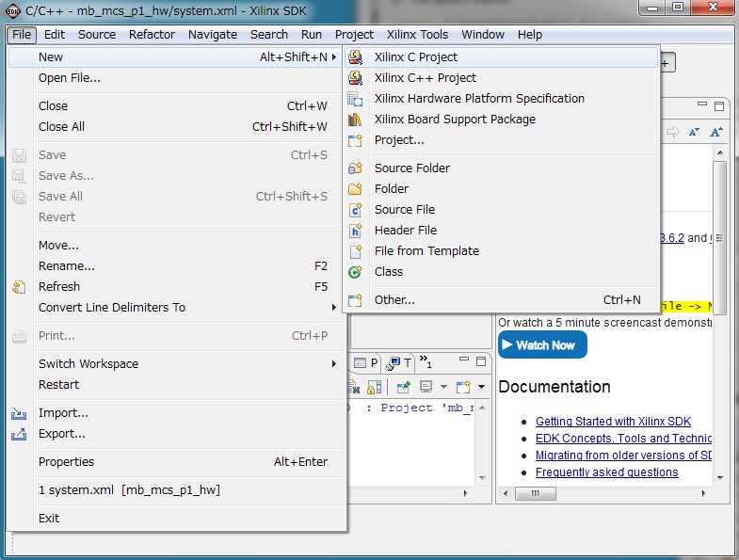Open the File menu in menu bar
The height and width of the screenshot is (560, 739).
click(x=22, y=35)
